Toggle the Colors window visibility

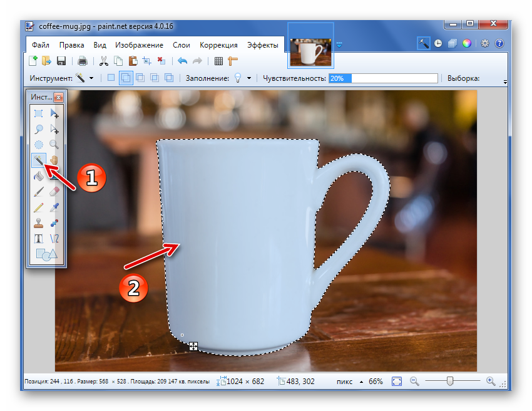tap(466, 44)
